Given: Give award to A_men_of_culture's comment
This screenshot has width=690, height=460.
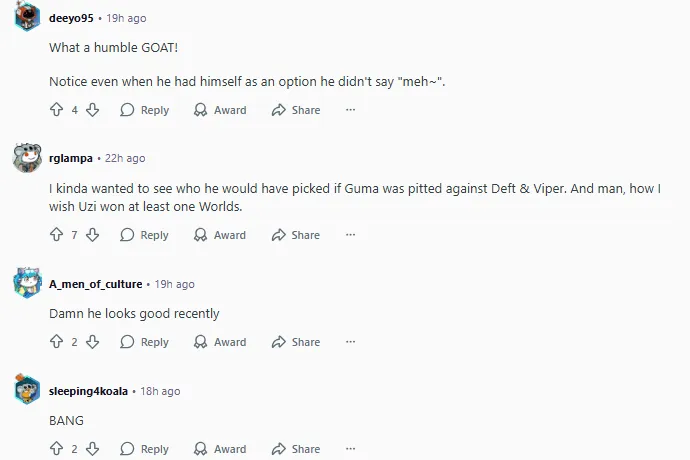Looking at the screenshot, I should pos(219,342).
